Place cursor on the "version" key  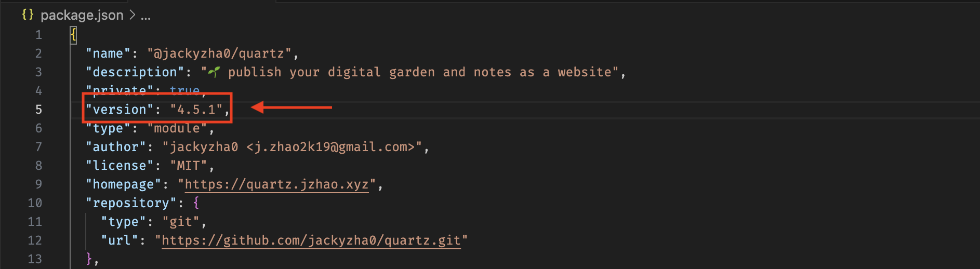click(120, 110)
